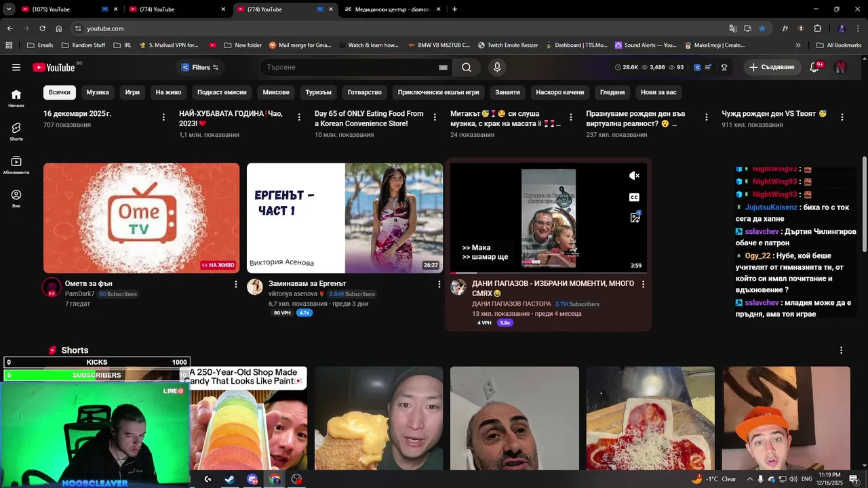
Task: Open Shorts in the left sidebar
Action: [x=16, y=131]
